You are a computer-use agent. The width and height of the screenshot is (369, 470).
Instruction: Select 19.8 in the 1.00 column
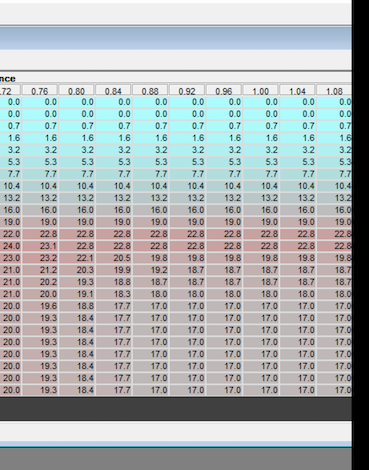[x=261, y=258]
